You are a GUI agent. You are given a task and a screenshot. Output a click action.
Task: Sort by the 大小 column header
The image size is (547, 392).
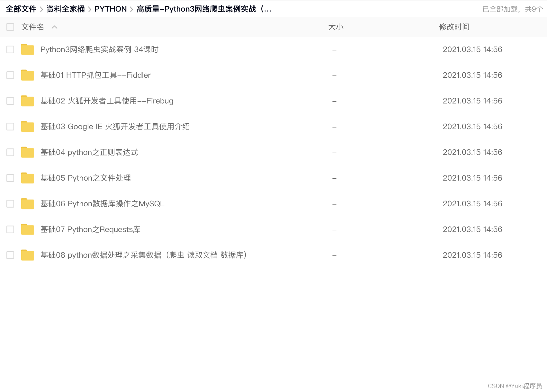[336, 27]
